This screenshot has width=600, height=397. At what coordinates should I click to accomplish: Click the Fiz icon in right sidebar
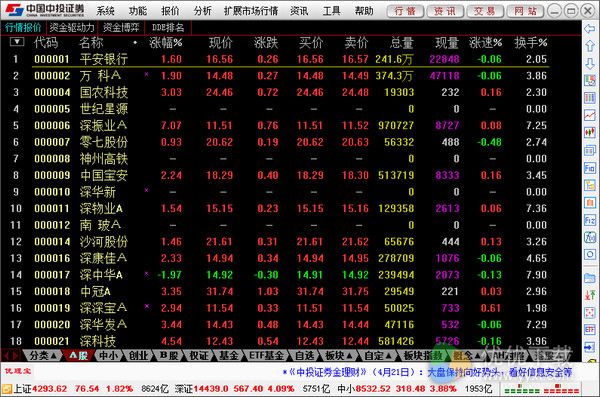click(x=590, y=220)
